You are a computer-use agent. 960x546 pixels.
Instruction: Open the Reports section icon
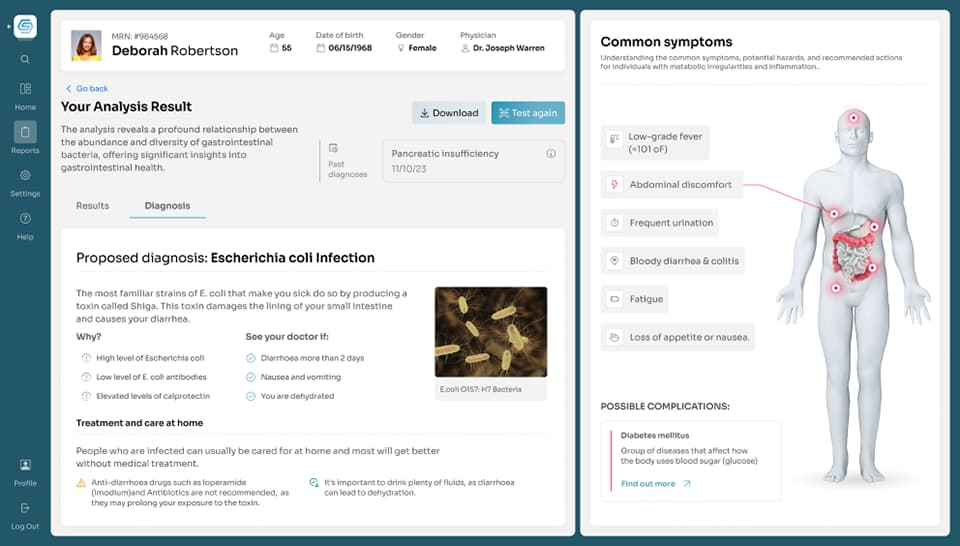25,132
